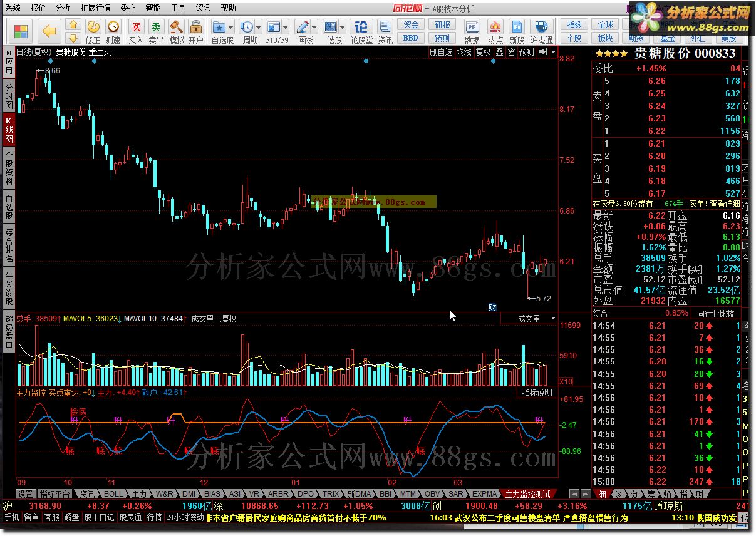756x536 pixels.
Task: Open the 分时图 side tab
Action: (x=9, y=96)
